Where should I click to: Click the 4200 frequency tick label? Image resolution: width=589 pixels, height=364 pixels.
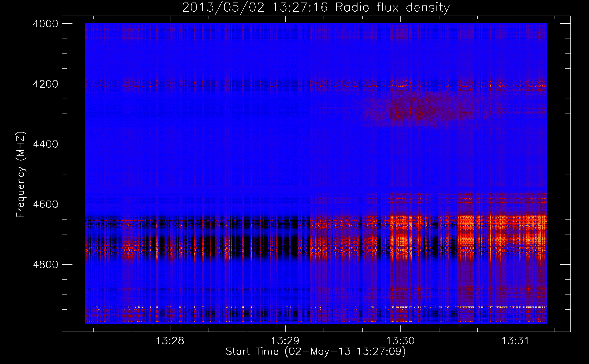tap(46, 84)
